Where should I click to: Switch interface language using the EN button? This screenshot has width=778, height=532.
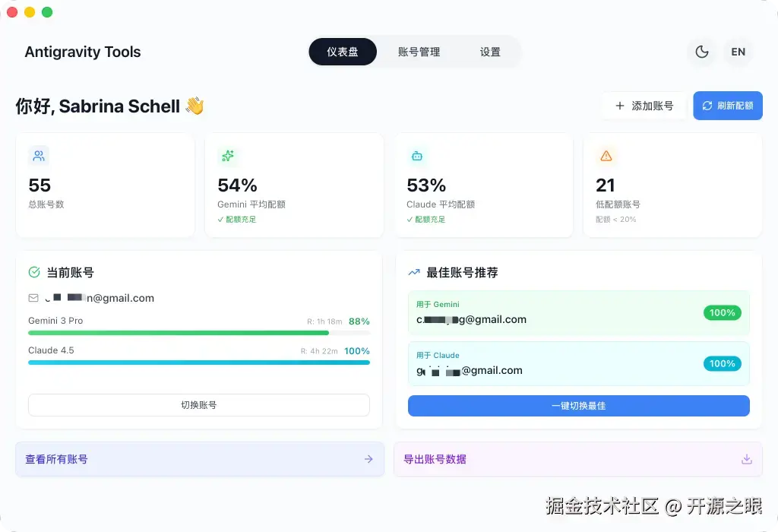[x=738, y=52]
